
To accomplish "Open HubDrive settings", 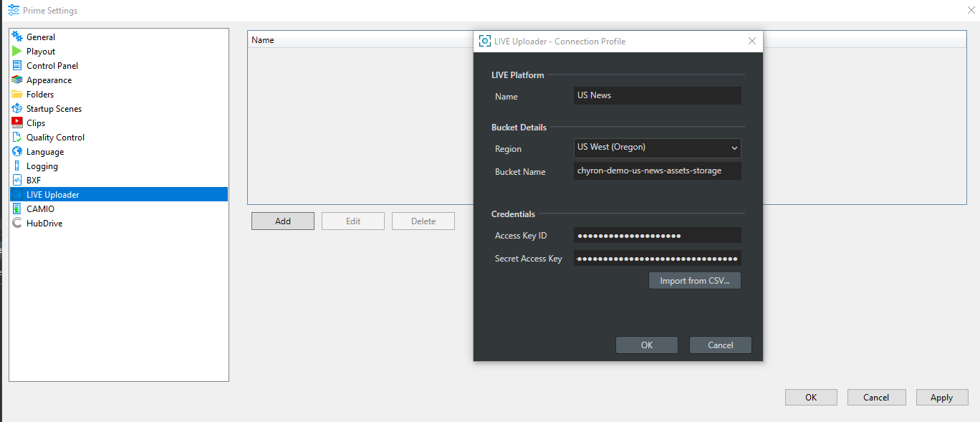I will point(44,224).
